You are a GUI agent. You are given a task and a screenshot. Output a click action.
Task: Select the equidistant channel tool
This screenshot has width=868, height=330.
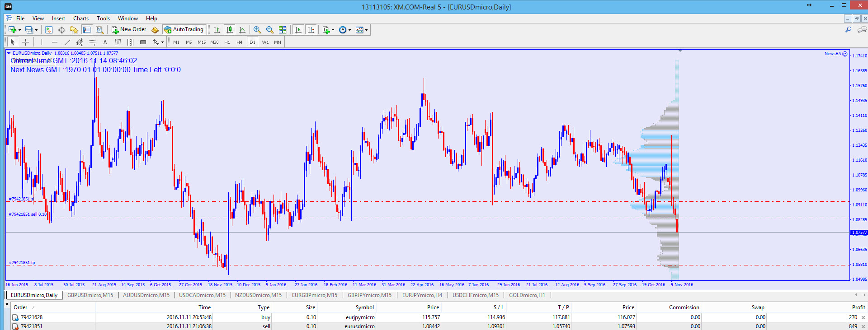[80, 42]
